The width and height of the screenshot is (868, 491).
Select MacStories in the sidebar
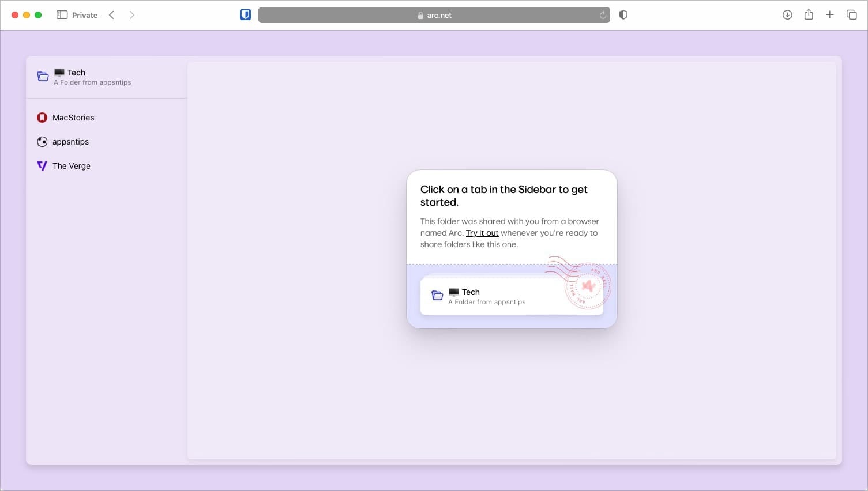73,117
